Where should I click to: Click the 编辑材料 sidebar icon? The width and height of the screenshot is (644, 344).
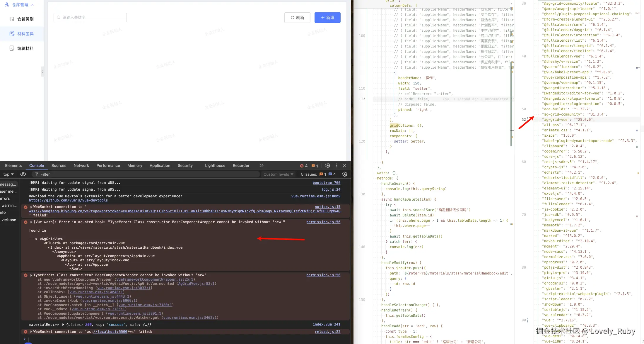pos(12,48)
